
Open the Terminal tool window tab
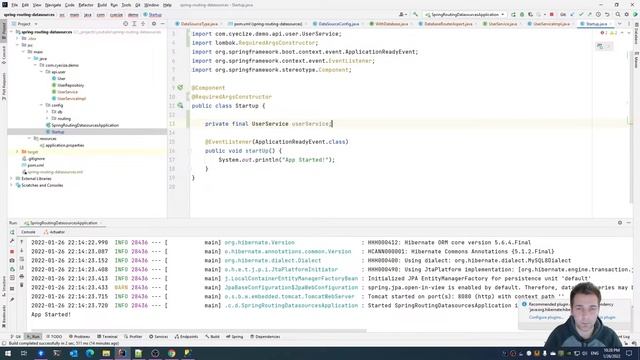(107, 337)
